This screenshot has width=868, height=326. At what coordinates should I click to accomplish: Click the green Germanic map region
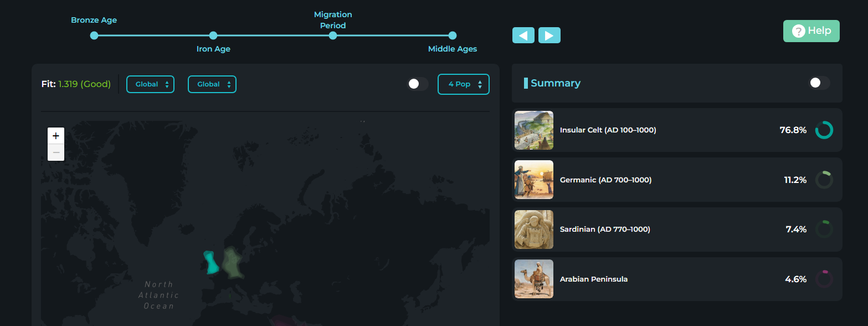coord(232,263)
